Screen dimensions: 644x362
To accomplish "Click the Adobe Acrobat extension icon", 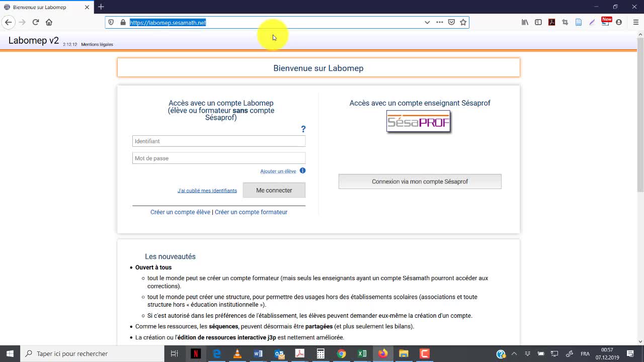I will click(x=551, y=22).
